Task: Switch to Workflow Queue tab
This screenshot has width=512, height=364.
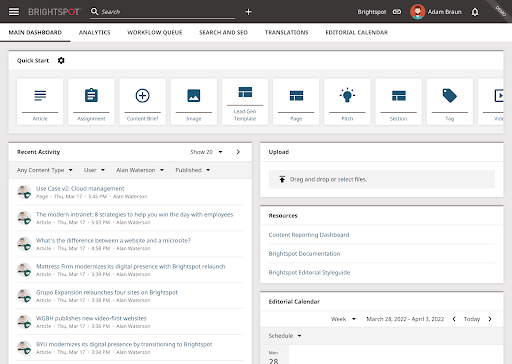Action: coord(155,33)
